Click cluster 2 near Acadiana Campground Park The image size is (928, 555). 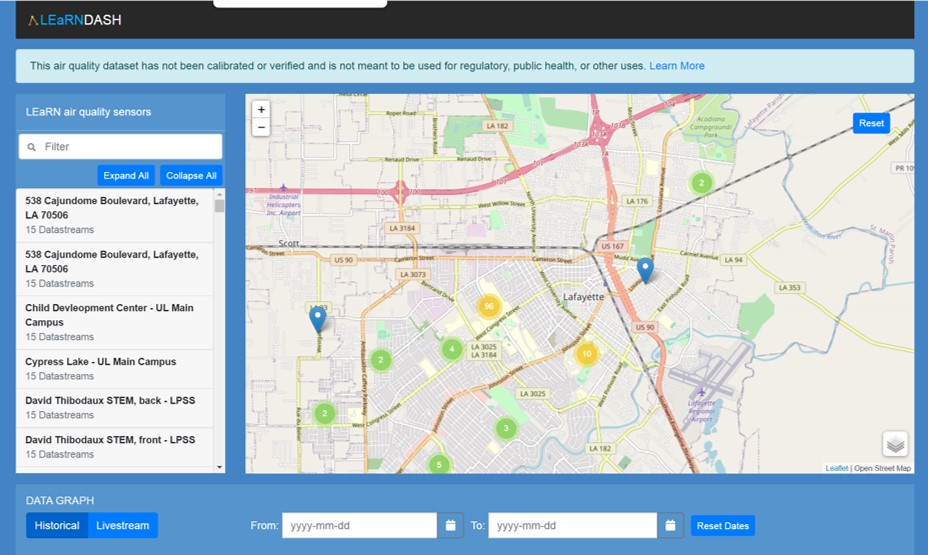701,183
